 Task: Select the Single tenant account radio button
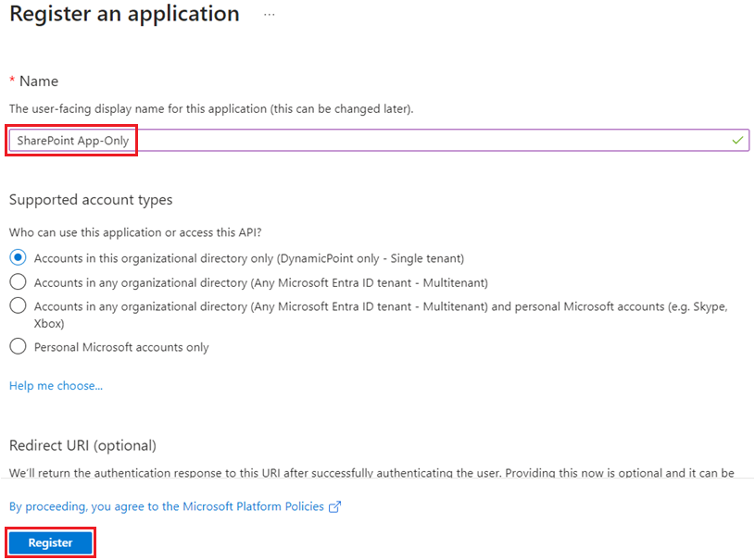click(x=18, y=257)
